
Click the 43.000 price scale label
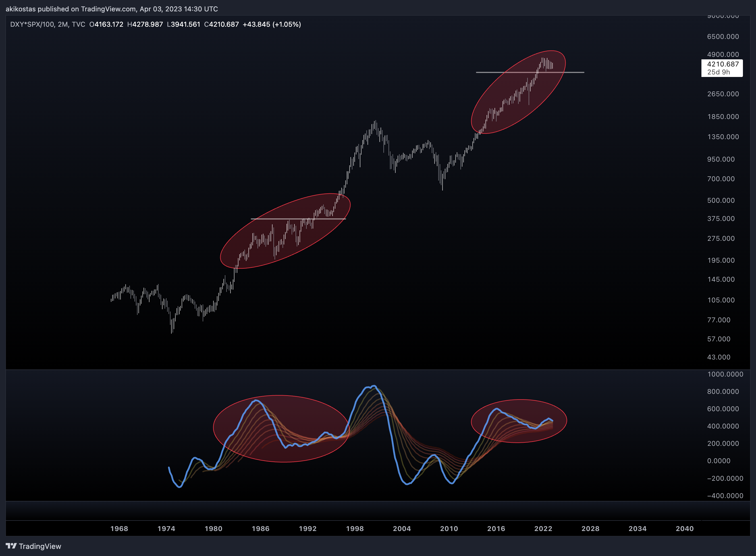pos(718,357)
